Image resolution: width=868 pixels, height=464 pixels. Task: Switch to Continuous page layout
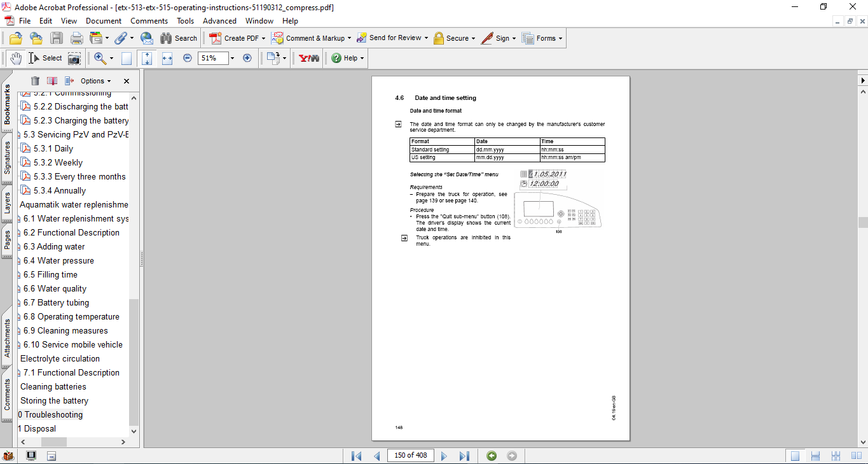click(816, 456)
